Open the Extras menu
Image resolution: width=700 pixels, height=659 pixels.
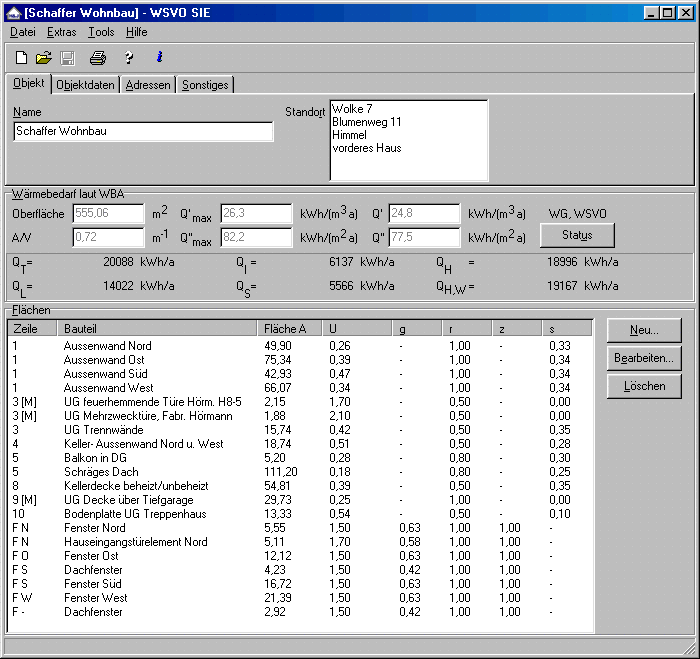click(61, 32)
